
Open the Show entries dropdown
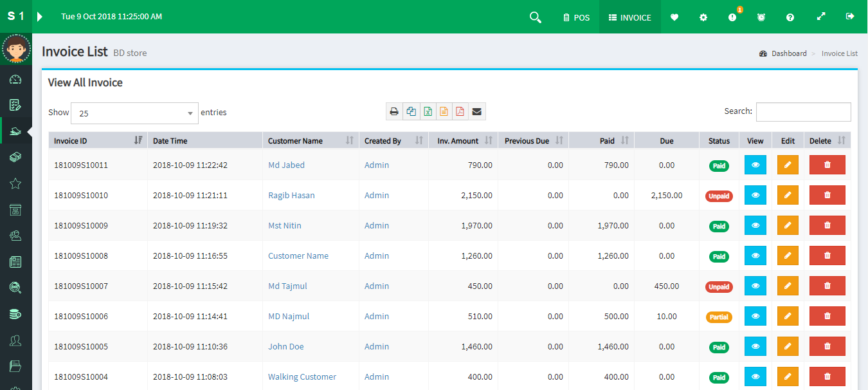pyautogui.click(x=134, y=113)
